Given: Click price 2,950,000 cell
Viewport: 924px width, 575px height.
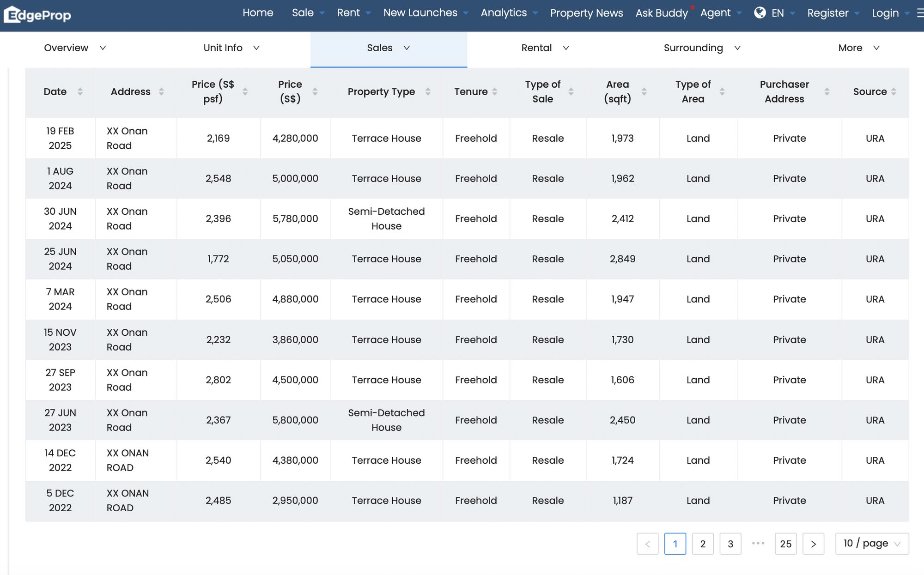Looking at the screenshot, I should click(x=295, y=501).
